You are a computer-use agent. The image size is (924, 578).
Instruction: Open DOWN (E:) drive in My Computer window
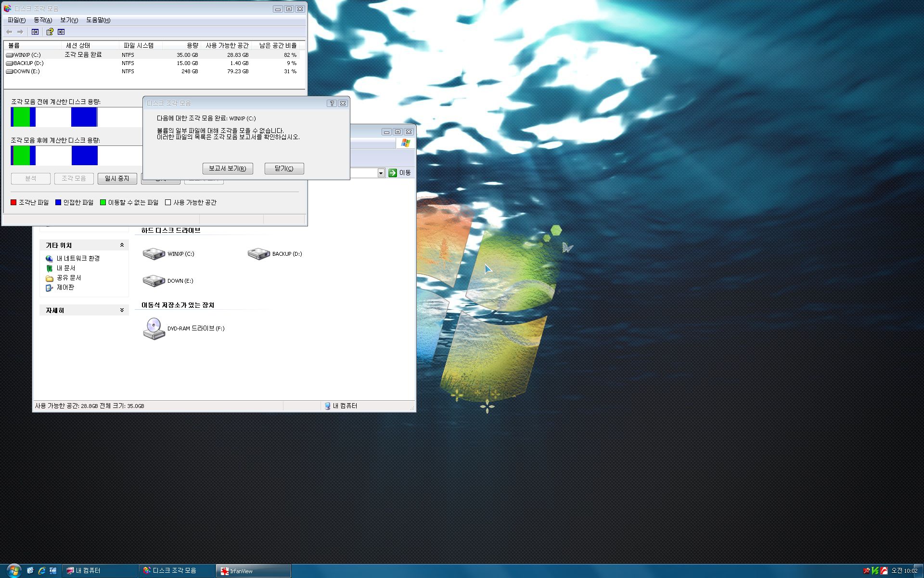point(168,281)
